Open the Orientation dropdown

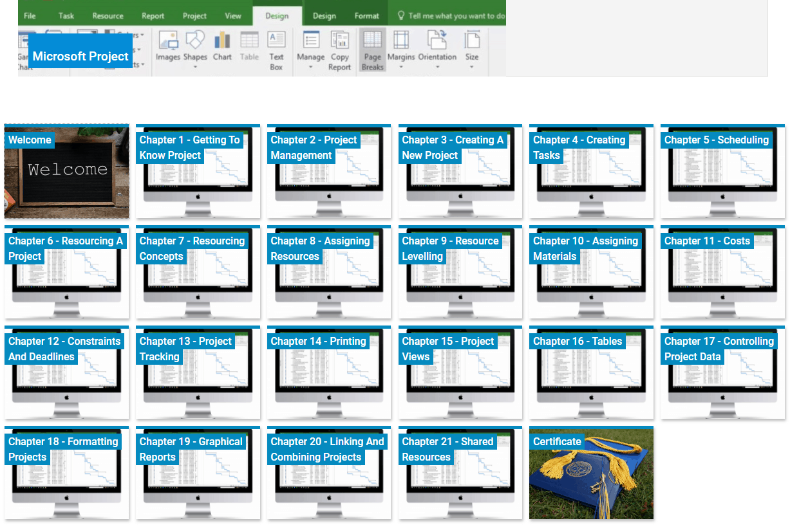[x=437, y=50]
